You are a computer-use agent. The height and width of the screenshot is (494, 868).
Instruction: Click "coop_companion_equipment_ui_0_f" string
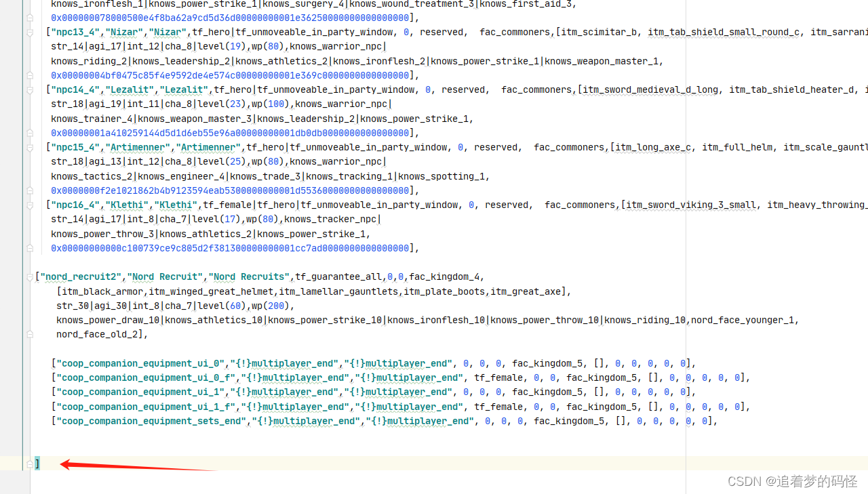click(146, 377)
